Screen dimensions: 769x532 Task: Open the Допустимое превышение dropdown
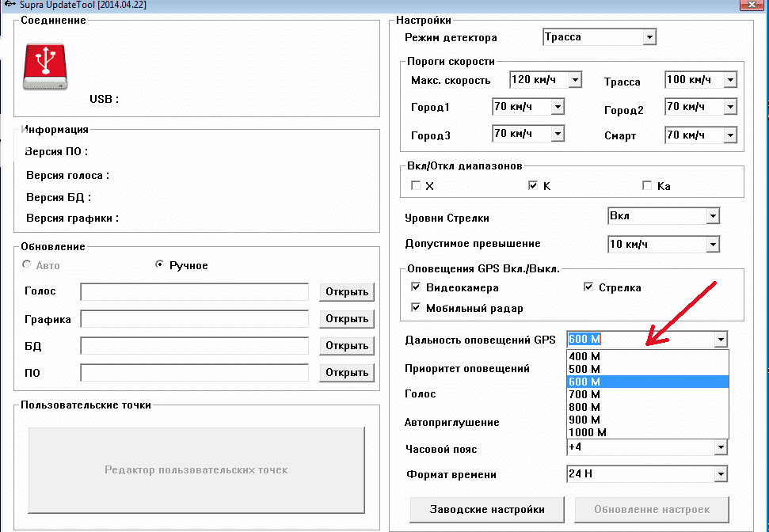(x=713, y=244)
